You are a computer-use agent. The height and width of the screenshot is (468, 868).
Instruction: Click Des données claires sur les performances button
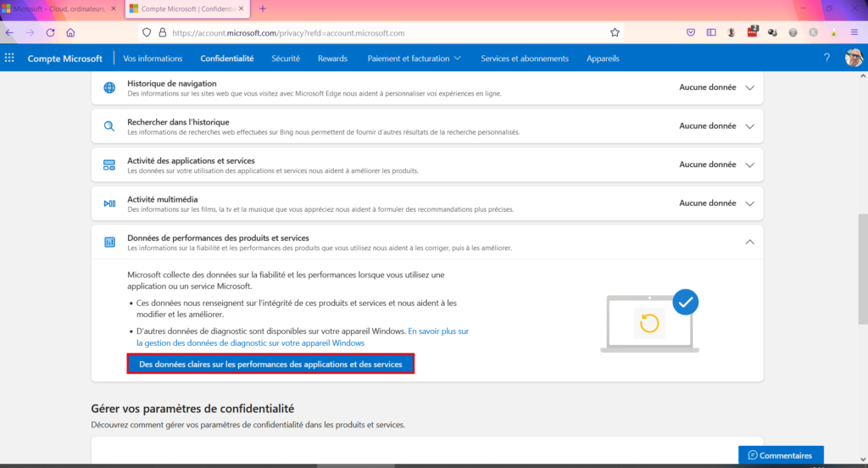click(270, 364)
